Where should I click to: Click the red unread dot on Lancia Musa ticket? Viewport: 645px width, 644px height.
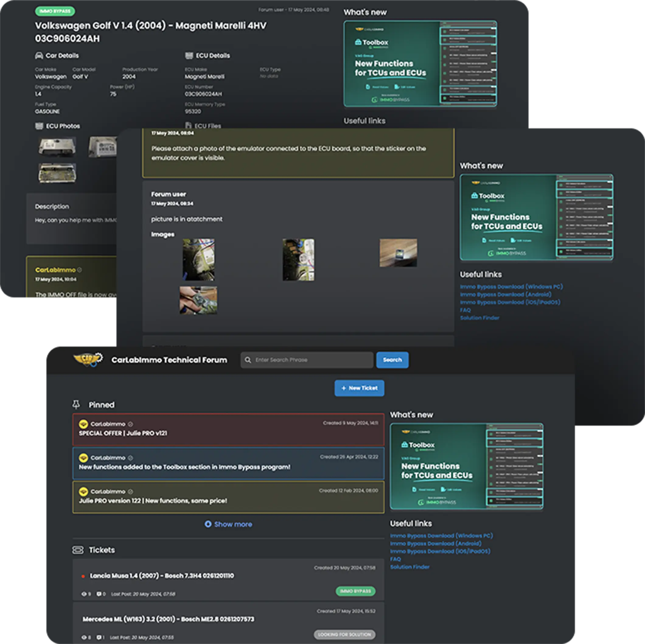point(83,576)
